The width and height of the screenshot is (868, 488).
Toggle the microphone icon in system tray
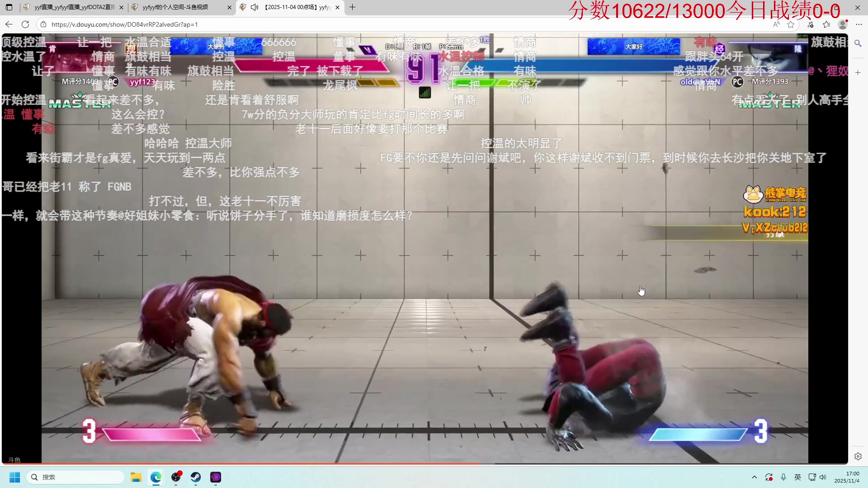click(x=783, y=477)
